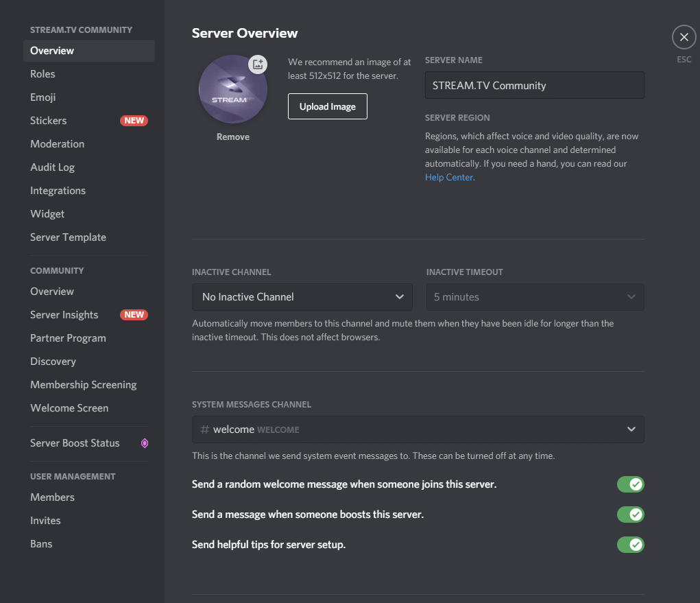Image resolution: width=700 pixels, height=603 pixels.
Task: Click the NEW badge beside Server Insights
Action: [x=134, y=315]
